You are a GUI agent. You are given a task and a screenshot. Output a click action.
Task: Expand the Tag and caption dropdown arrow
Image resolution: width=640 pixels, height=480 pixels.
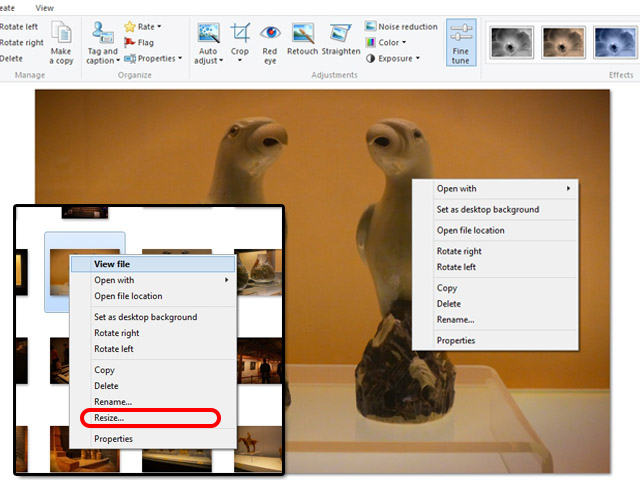pyautogui.click(x=118, y=61)
